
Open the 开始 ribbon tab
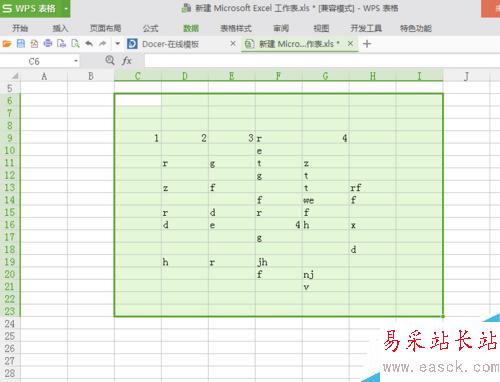click(x=20, y=28)
